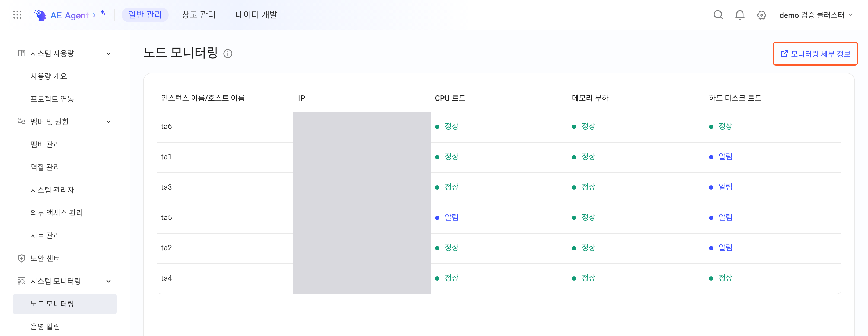Open 시스템 관리자 in the sidebar

[x=52, y=190]
